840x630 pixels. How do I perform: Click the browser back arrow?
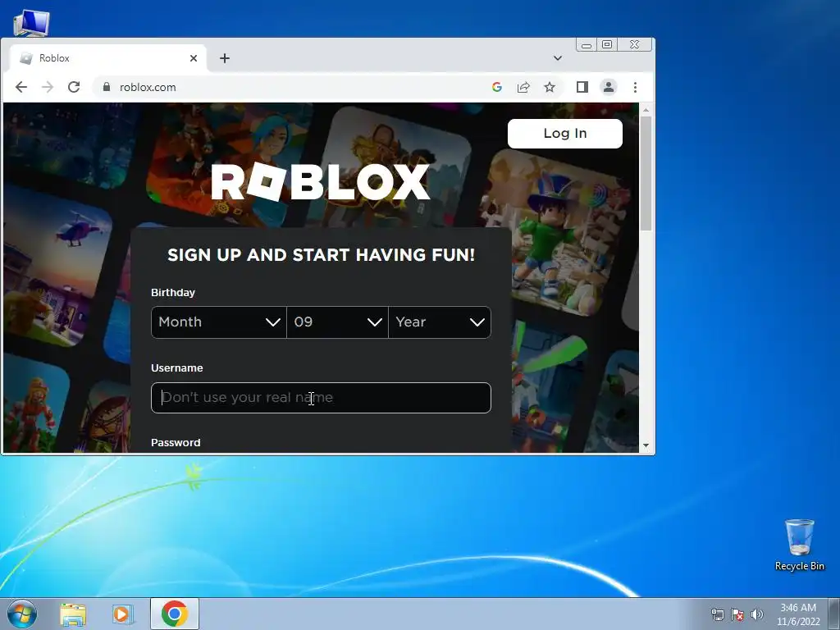21,87
